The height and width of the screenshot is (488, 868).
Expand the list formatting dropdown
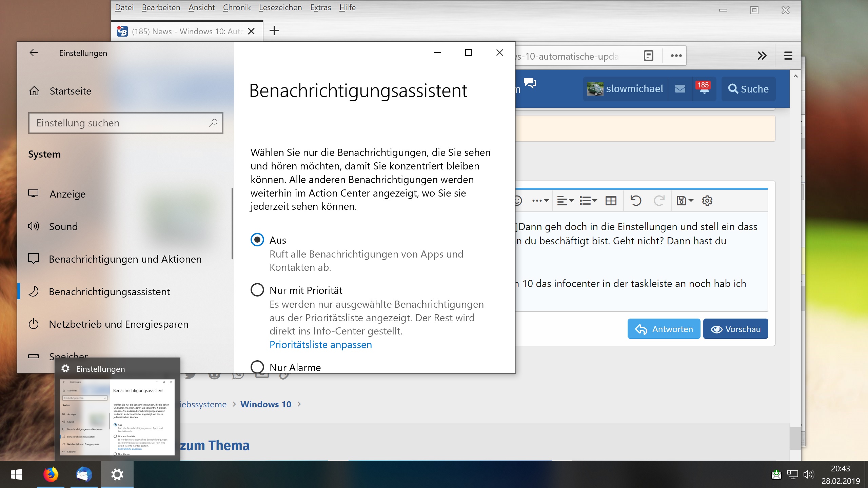point(588,201)
